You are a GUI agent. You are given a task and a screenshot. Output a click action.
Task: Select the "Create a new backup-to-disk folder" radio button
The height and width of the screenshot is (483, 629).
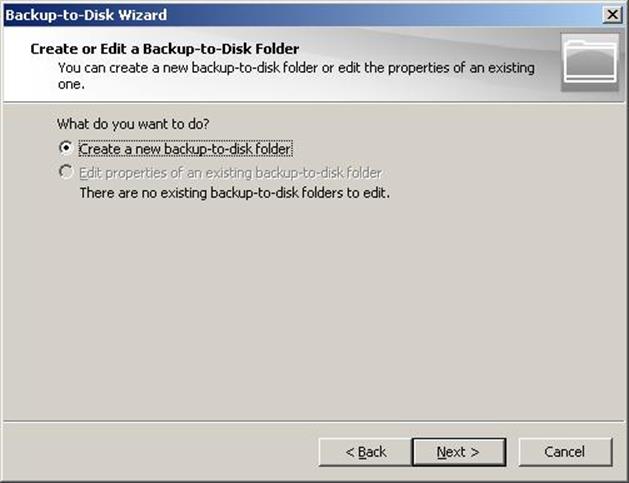click(66, 148)
